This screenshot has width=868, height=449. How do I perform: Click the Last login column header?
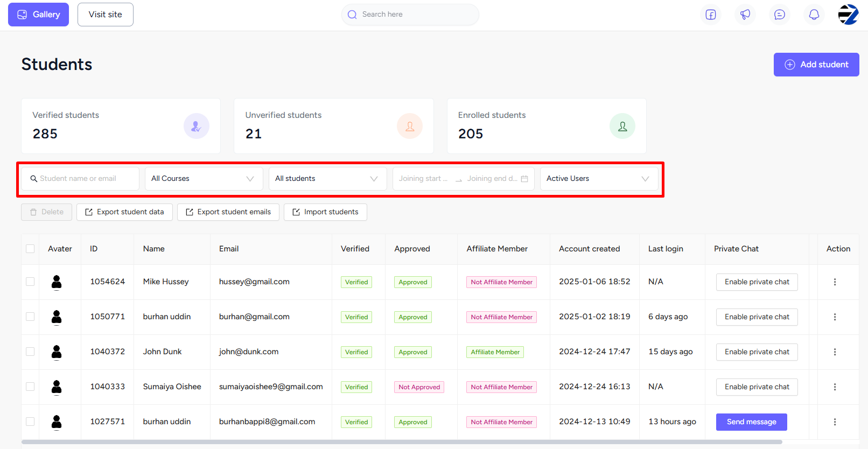[x=666, y=249]
